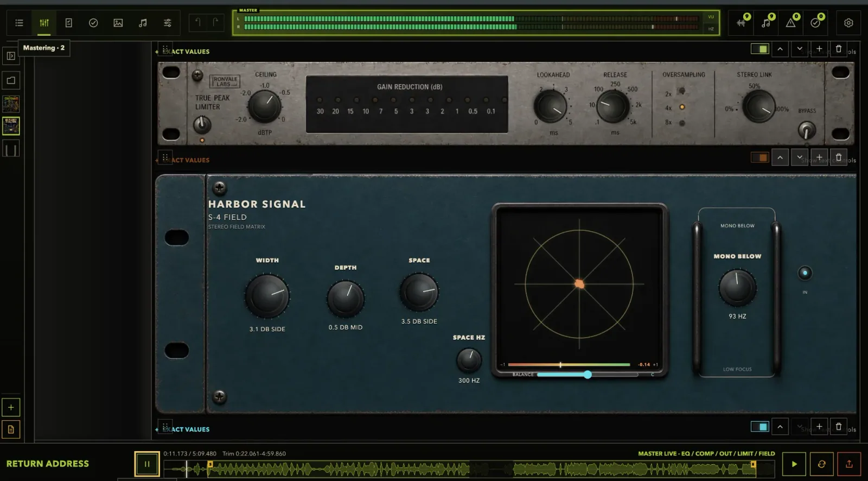Expand Exact Values above the limiter
Viewport: 868px width, 481px height.
tap(183, 52)
